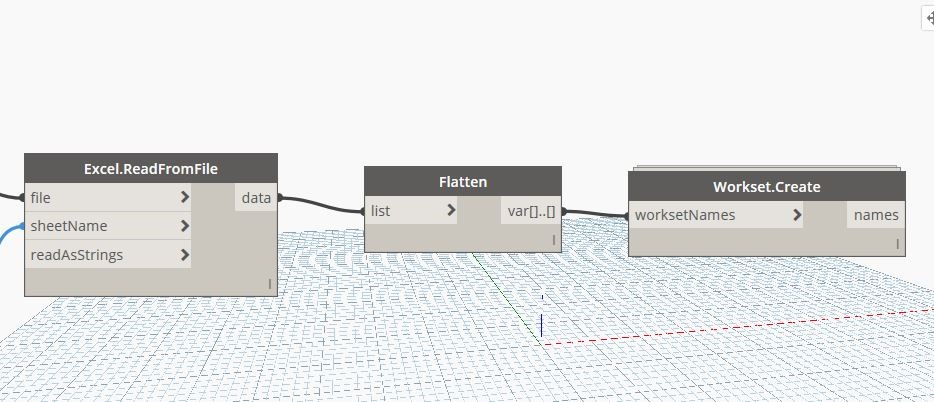Viewport: 934px width, 402px height.
Task: Click the worksetNames input port
Action: pyautogui.click(x=716, y=215)
